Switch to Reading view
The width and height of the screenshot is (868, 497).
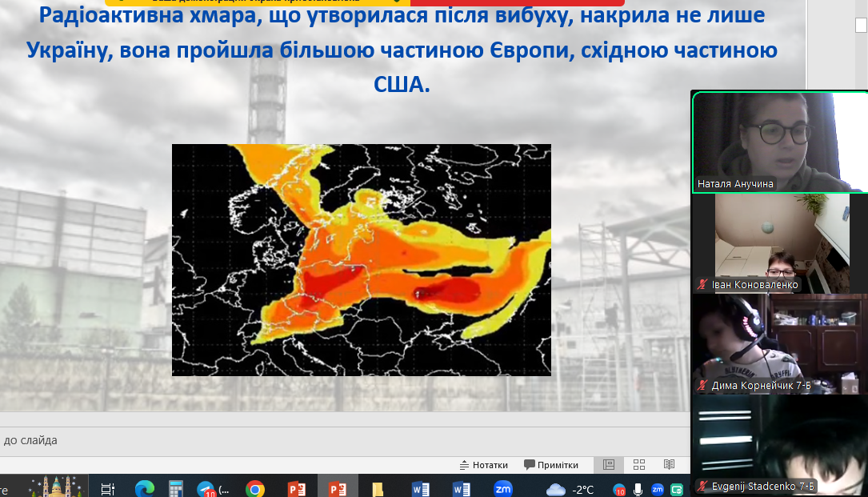(670, 464)
